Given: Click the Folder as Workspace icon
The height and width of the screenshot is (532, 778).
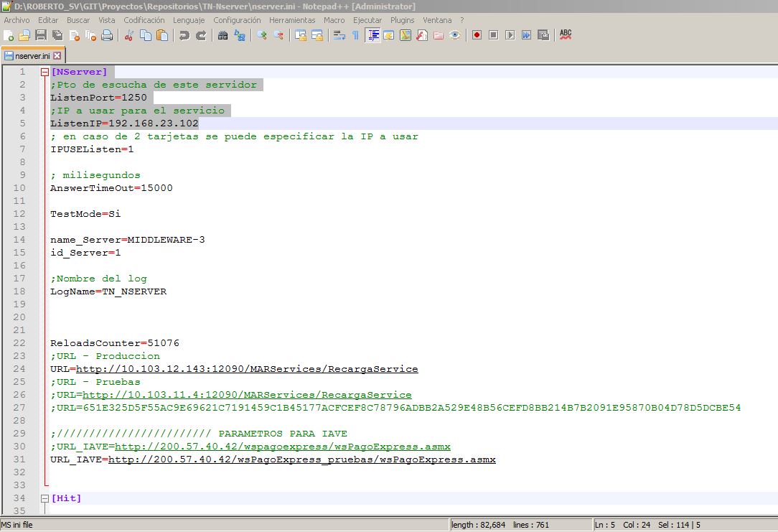Looking at the screenshot, I should [x=438, y=35].
